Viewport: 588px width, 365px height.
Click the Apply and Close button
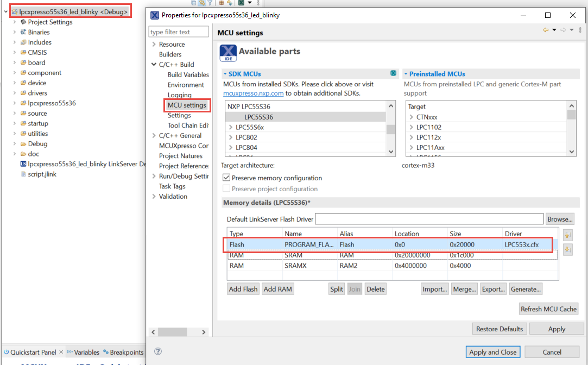pyautogui.click(x=492, y=351)
